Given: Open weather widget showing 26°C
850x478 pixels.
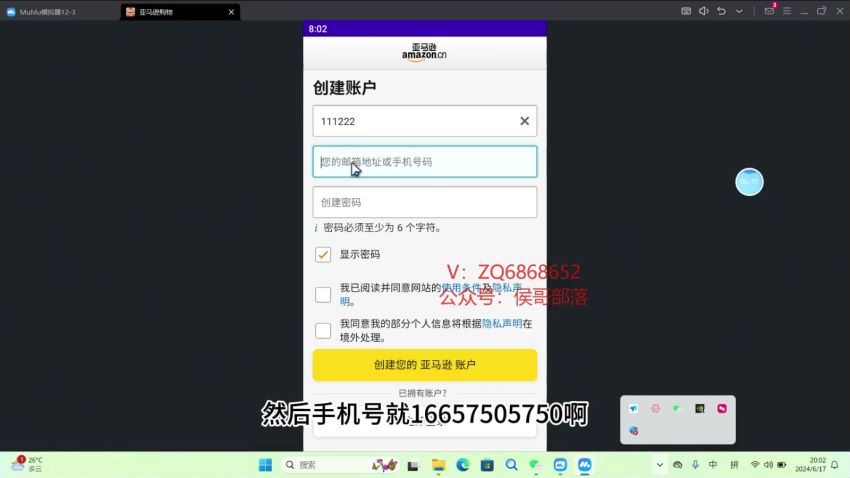Looking at the screenshot, I should (x=27, y=464).
